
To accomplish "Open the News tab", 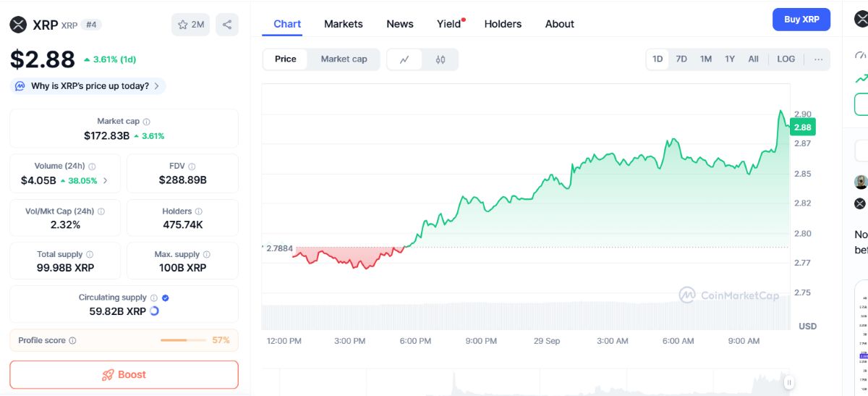I will click(x=400, y=24).
